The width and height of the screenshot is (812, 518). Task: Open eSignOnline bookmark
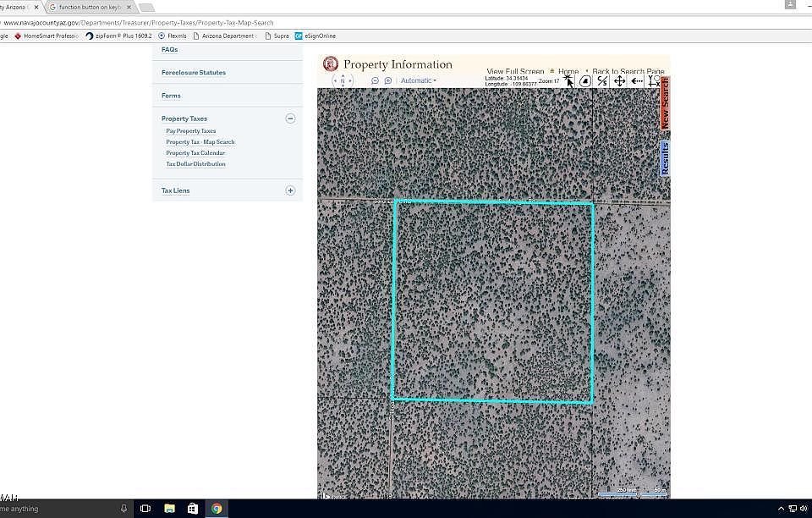(315, 36)
